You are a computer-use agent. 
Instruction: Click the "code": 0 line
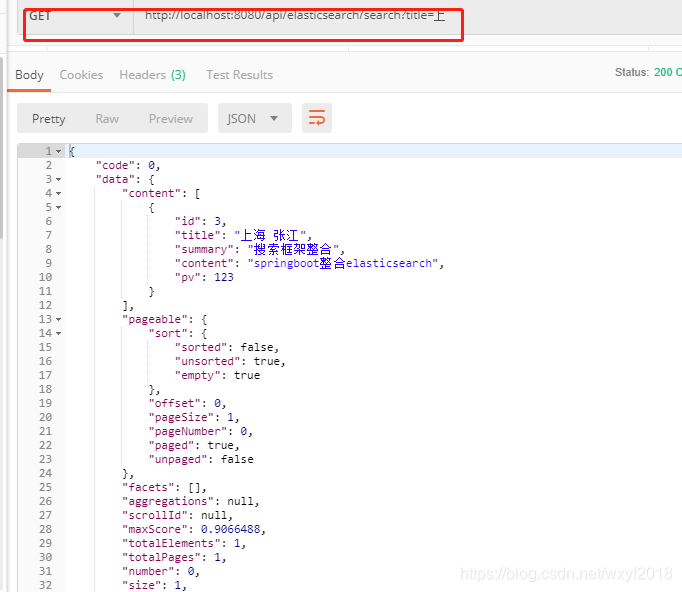point(128,165)
